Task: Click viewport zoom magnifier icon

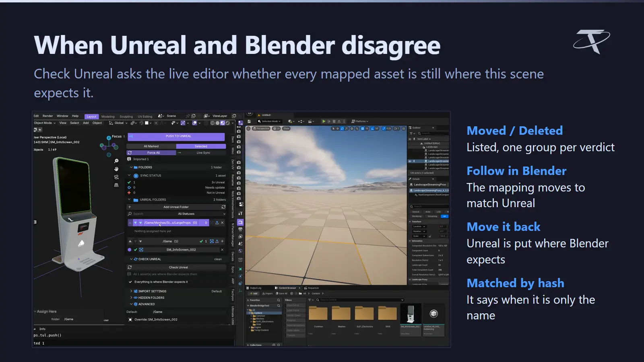Action: tap(116, 161)
